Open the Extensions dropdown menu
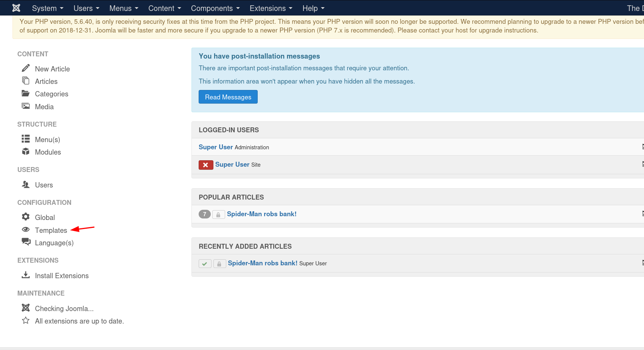644x350 pixels. [271, 8]
